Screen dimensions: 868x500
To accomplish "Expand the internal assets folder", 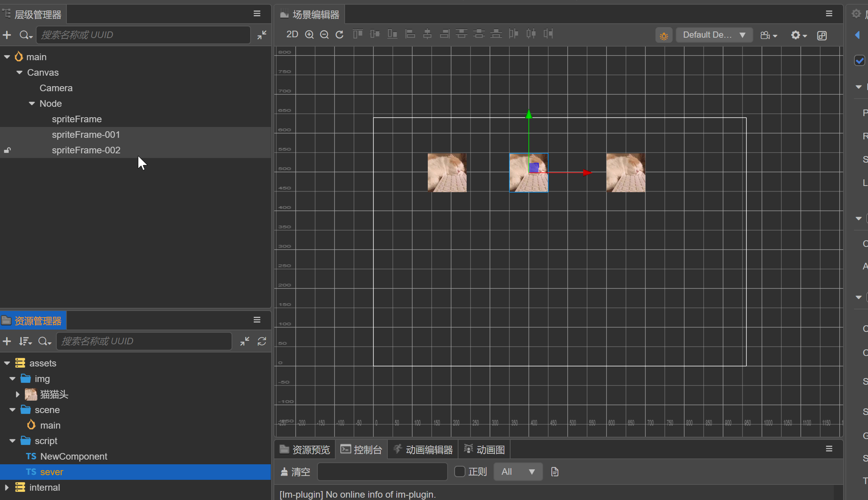I will pos(7,487).
